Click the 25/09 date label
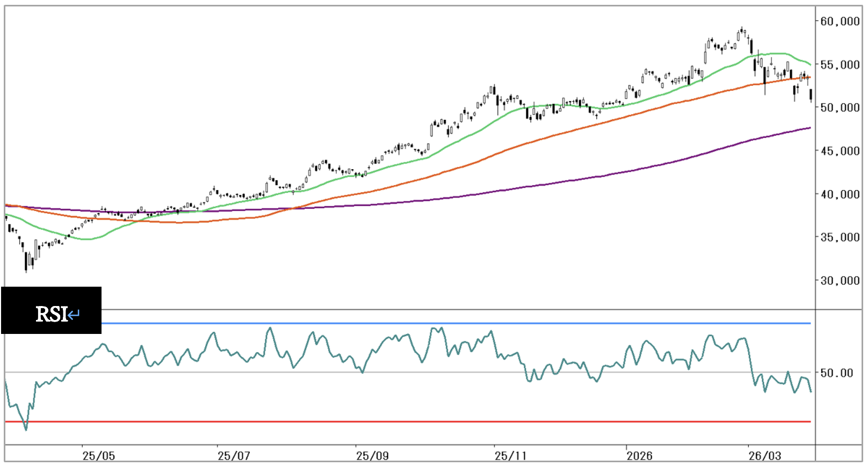868x466 pixels. click(x=372, y=456)
